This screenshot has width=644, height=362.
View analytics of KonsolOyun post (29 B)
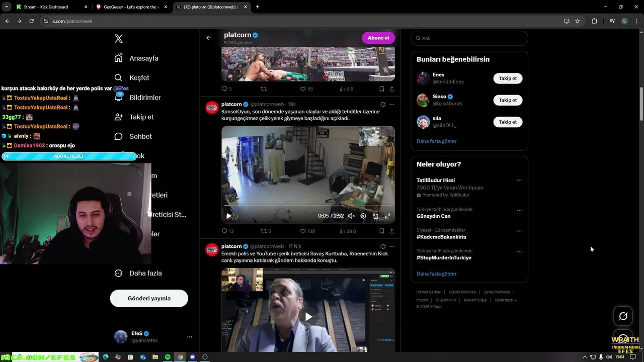click(x=347, y=231)
